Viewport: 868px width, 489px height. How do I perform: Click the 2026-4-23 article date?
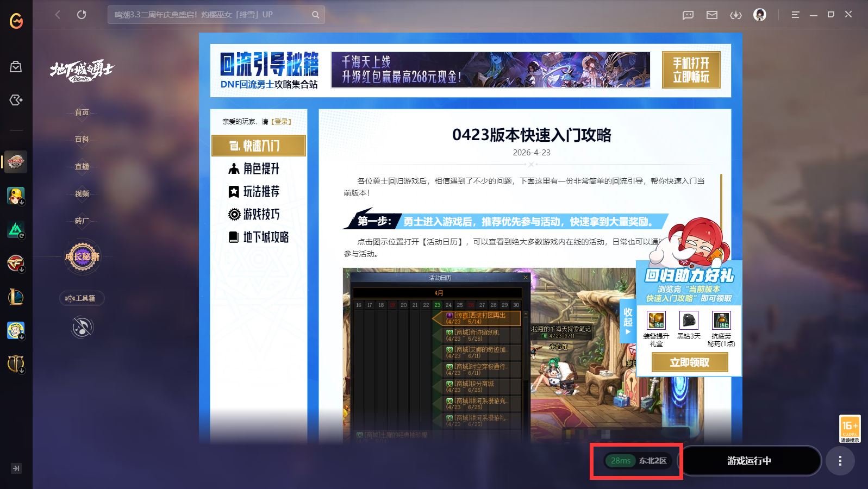pyautogui.click(x=532, y=153)
